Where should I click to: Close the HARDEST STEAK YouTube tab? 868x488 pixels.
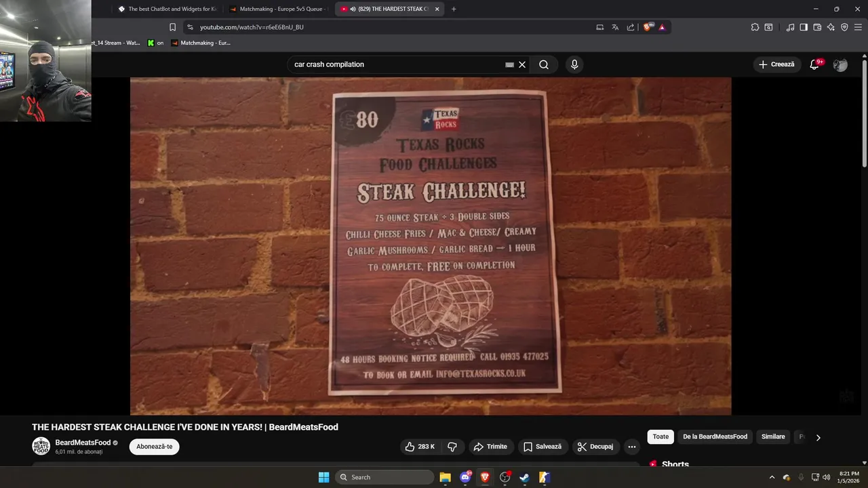pos(437,9)
